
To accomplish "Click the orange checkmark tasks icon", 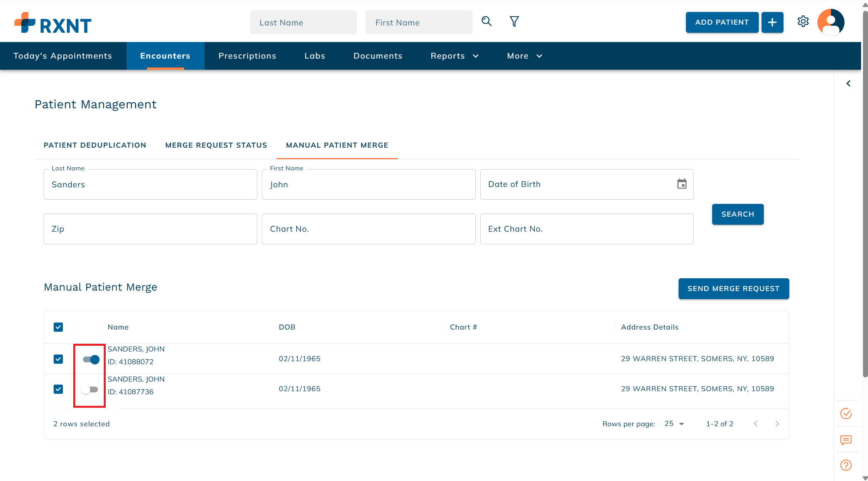I will tap(846, 414).
